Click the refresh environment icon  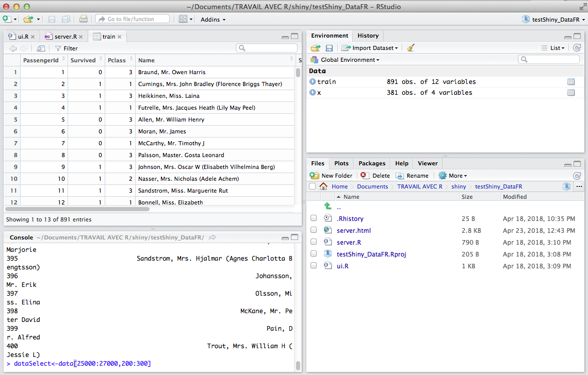pyautogui.click(x=577, y=47)
